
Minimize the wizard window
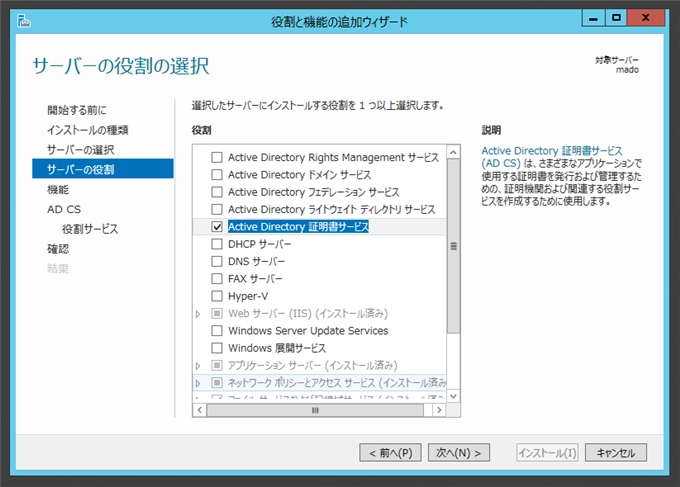click(593, 19)
